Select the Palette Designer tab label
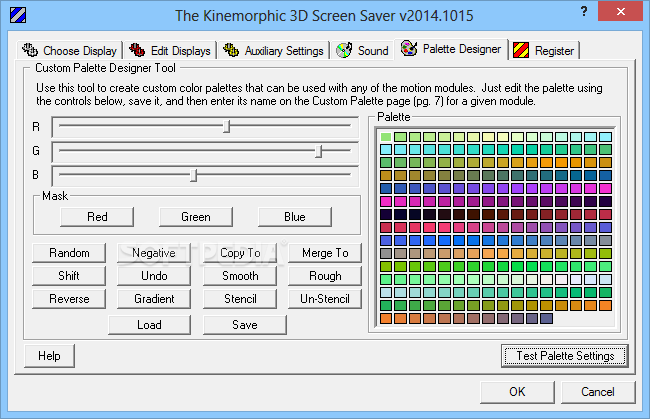This screenshot has width=650, height=419. [x=462, y=49]
